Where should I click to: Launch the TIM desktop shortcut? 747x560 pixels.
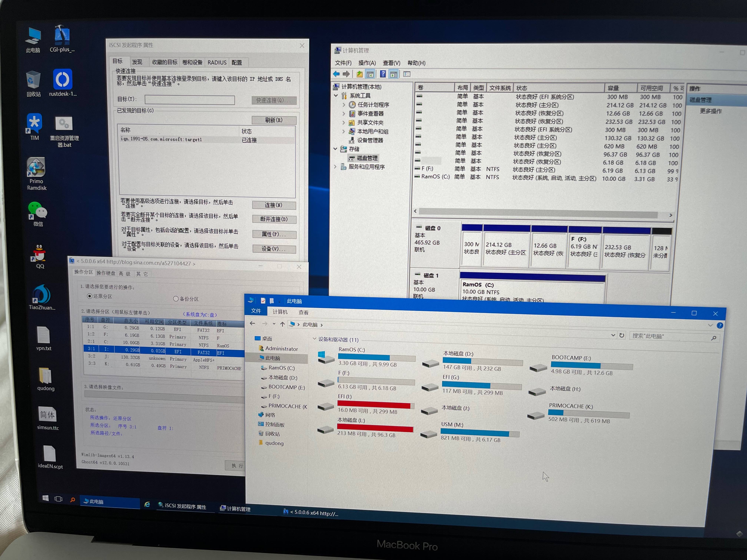[x=34, y=127]
